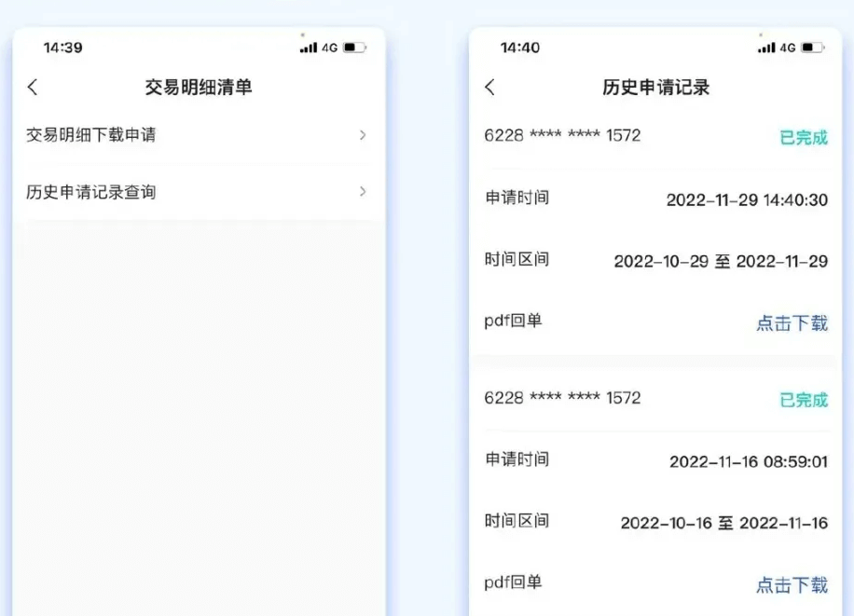The image size is (854, 616).
Task: Expand chevron next to 历史申请记录查询
Action: click(363, 192)
